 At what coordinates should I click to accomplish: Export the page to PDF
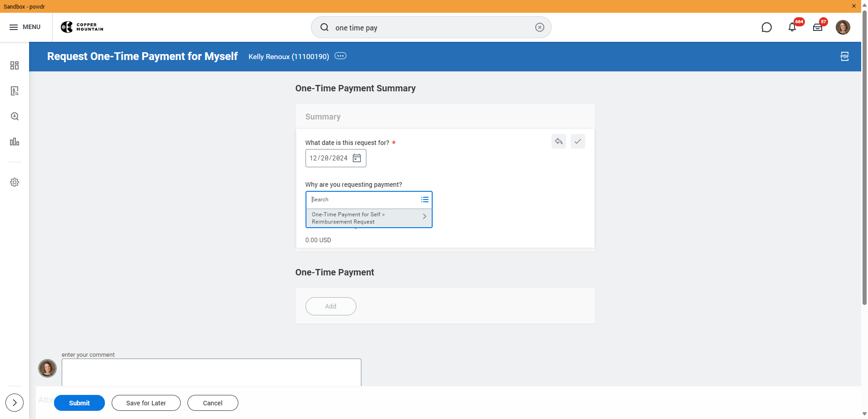pos(844,56)
